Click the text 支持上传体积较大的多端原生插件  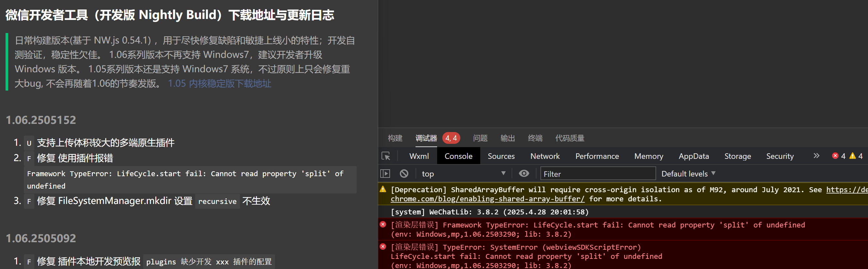pyautogui.click(x=106, y=143)
